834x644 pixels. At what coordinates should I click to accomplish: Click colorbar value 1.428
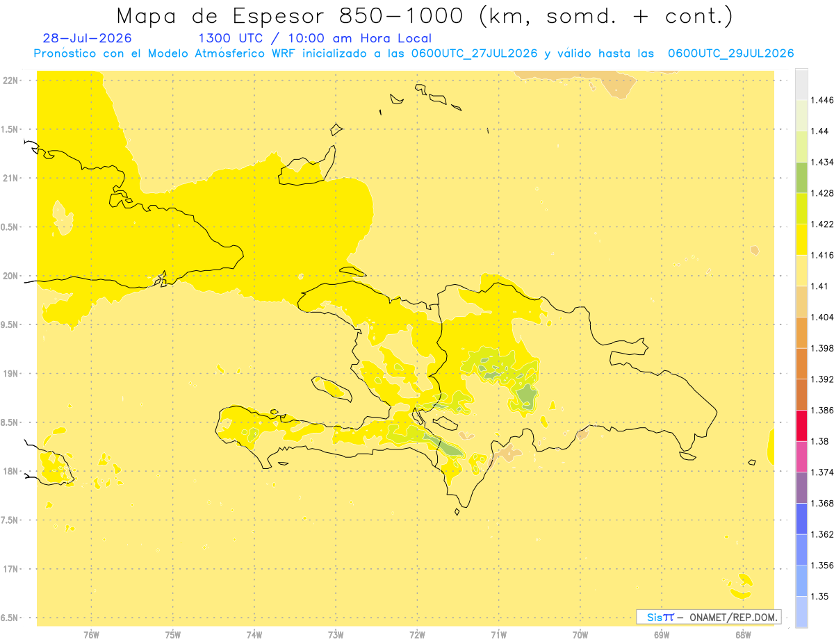click(x=822, y=193)
